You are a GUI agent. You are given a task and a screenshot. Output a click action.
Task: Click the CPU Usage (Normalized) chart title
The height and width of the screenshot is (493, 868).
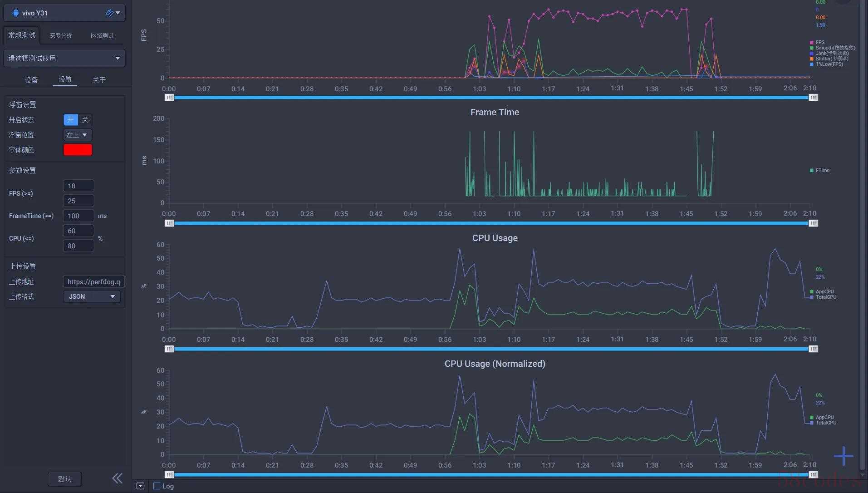pos(495,364)
